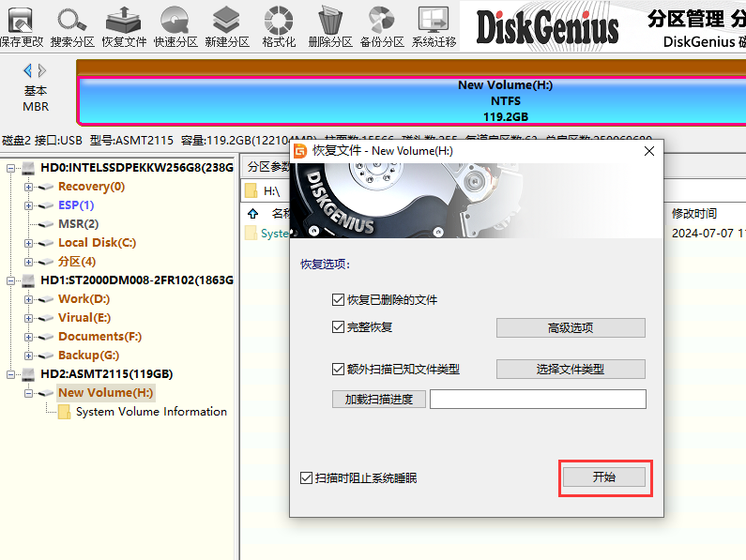
Task: Collapse the New Volume(H:) node
Action: click(x=28, y=393)
